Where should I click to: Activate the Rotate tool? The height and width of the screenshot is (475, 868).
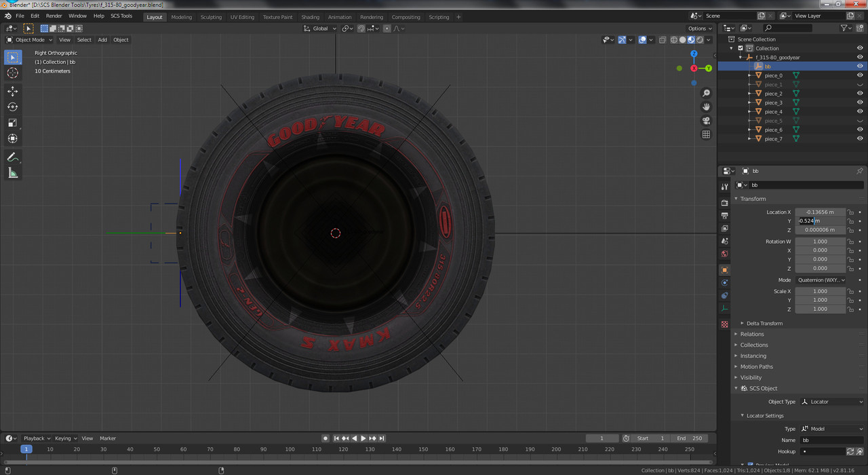(12, 107)
